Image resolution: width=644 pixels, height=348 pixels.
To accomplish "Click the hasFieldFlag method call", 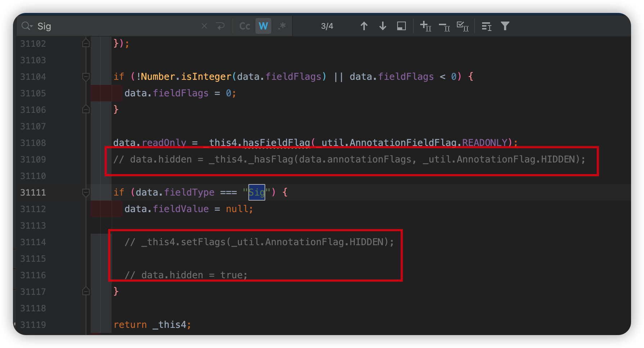I will point(276,143).
